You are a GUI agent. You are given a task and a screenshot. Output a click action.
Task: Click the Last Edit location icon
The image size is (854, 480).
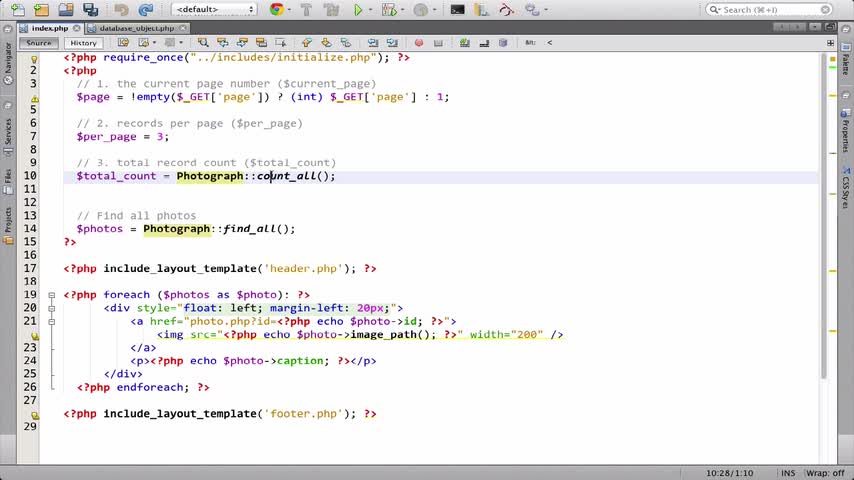(x=123, y=42)
